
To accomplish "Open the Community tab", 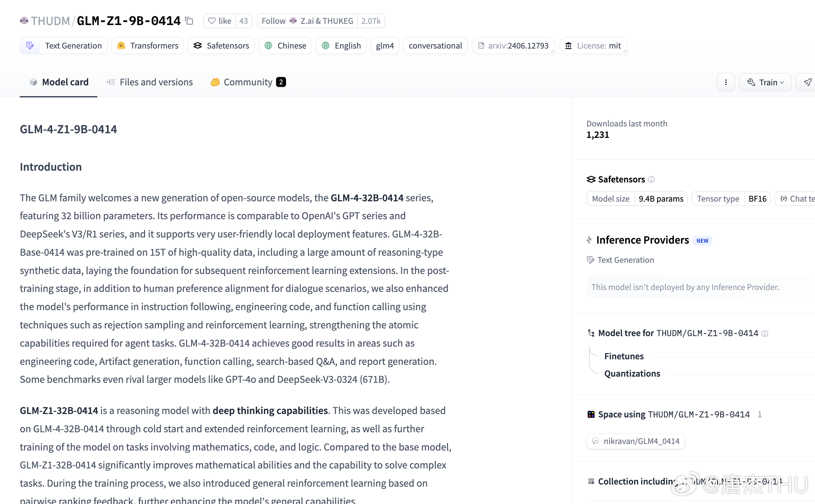I will tap(248, 82).
